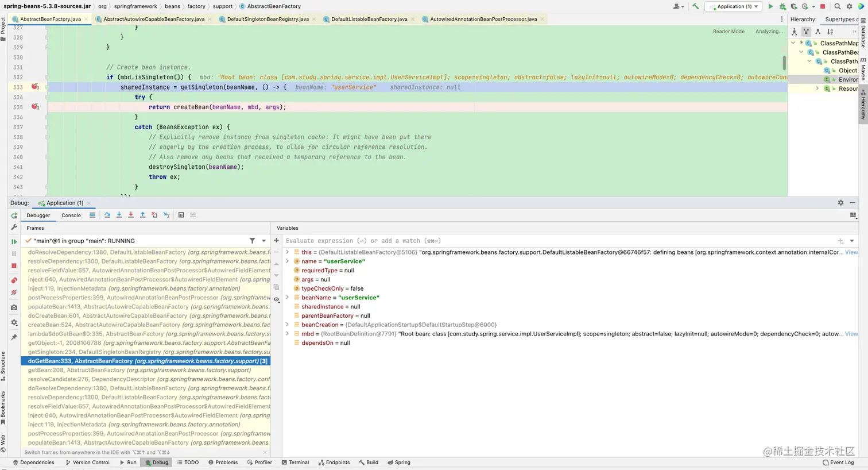This screenshot has height=470, width=868.
Task: Expand the 'this' variable node
Action: [x=288, y=252]
